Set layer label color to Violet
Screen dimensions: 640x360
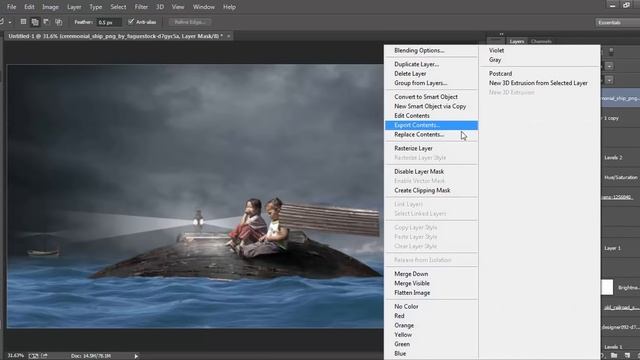pos(540,51)
